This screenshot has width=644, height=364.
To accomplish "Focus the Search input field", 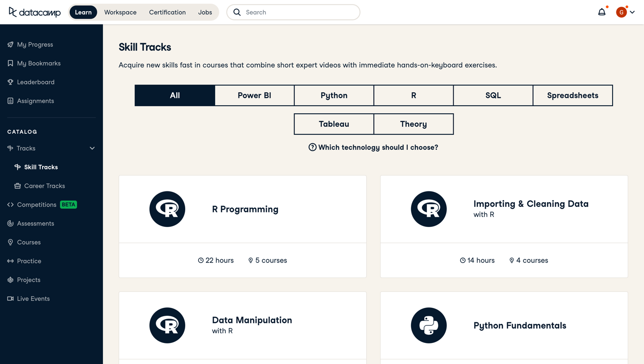I will [x=293, y=12].
